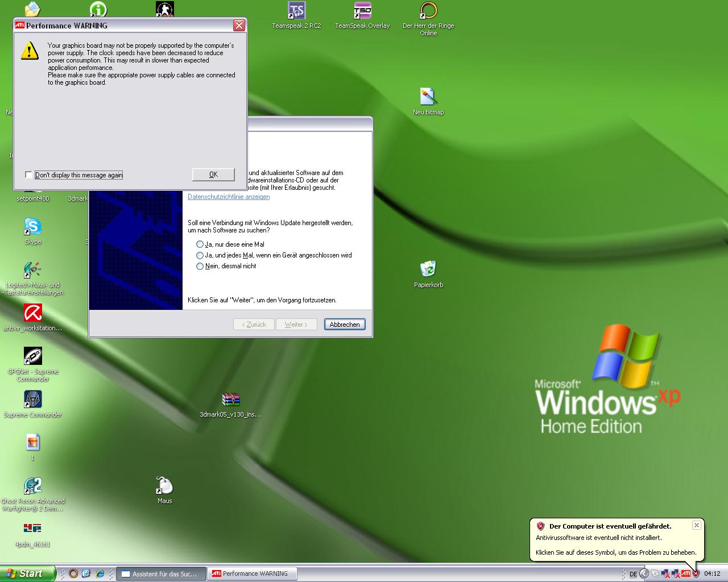This screenshot has height=582, width=728.
Task: Click the blue quick launch icon beside Internet Explorer
Action: click(86, 573)
